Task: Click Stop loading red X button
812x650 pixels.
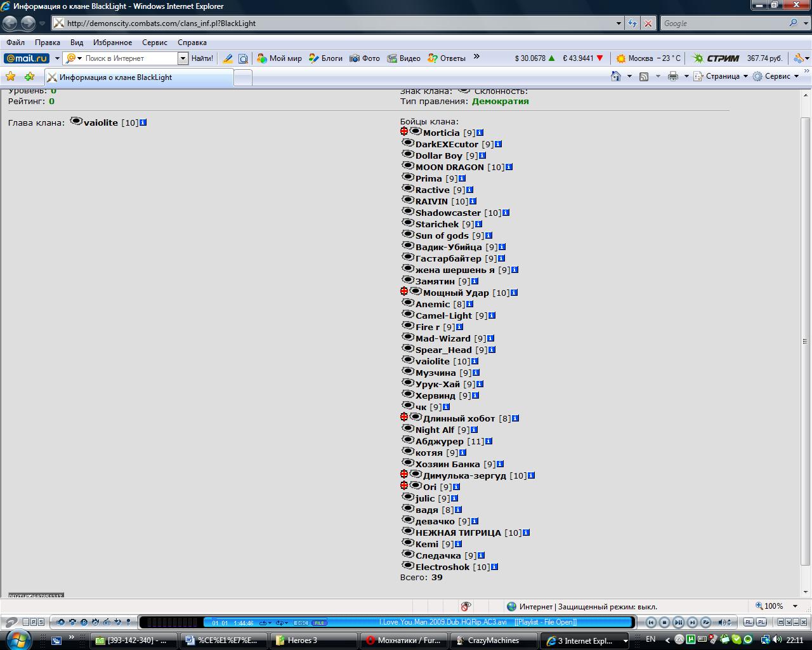Action: pos(648,23)
